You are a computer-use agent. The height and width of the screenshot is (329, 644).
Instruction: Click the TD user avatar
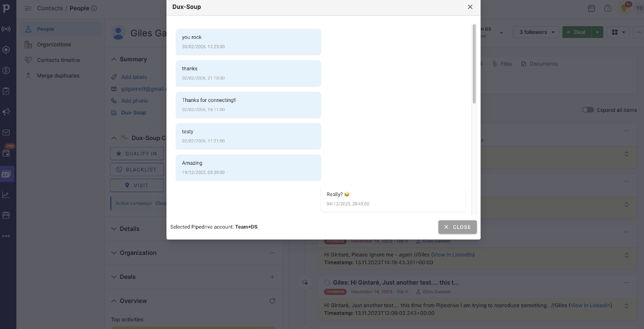639,8
